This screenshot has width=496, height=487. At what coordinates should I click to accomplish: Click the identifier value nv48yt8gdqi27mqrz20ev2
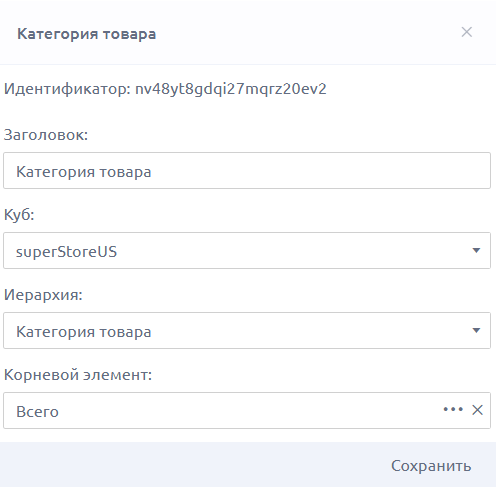coord(231,89)
